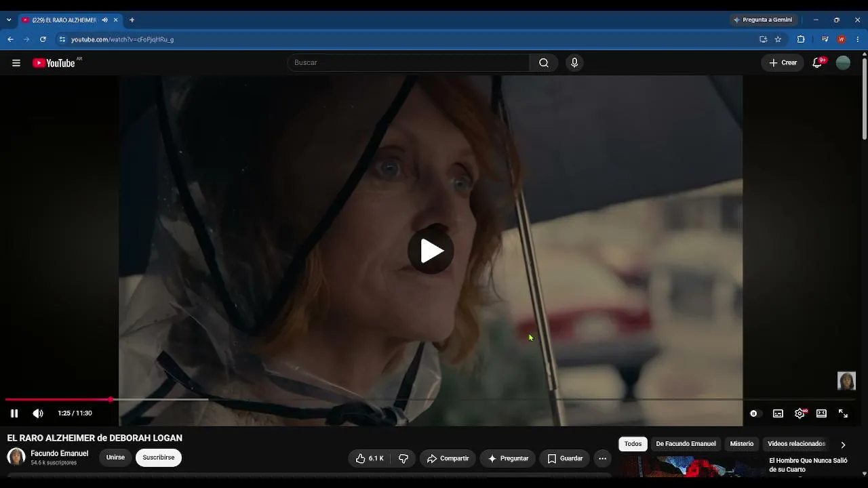The image size is (868, 488).
Task: Open the tab search dropdown arrow
Action: [x=9, y=20]
